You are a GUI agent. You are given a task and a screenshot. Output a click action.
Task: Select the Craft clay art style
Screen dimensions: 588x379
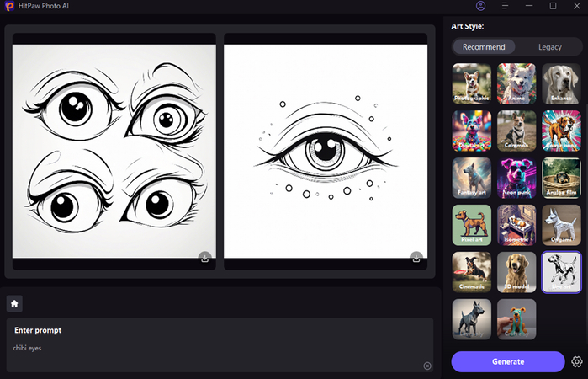(x=516, y=319)
